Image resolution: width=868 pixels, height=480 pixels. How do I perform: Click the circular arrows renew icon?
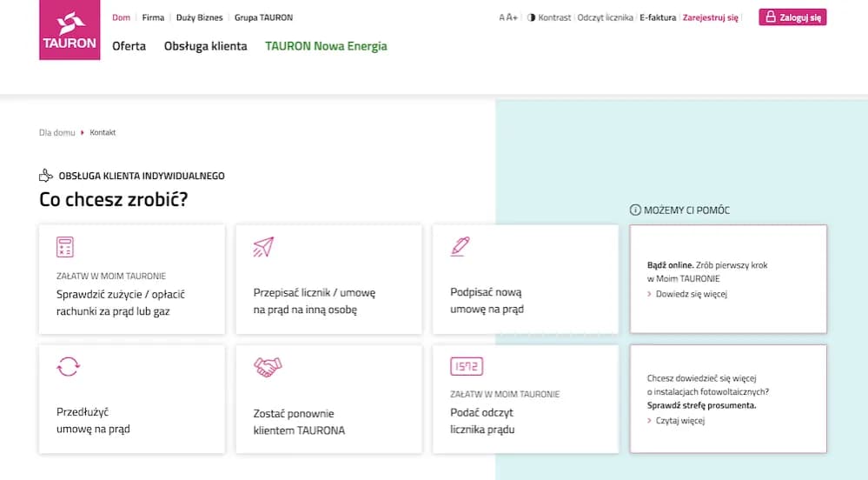click(67, 366)
